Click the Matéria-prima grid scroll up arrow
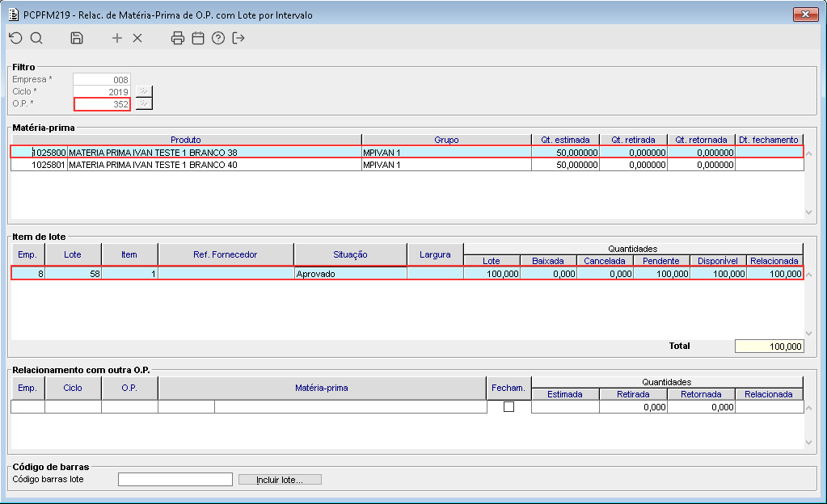The width and height of the screenshot is (827, 504). pos(809,154)
